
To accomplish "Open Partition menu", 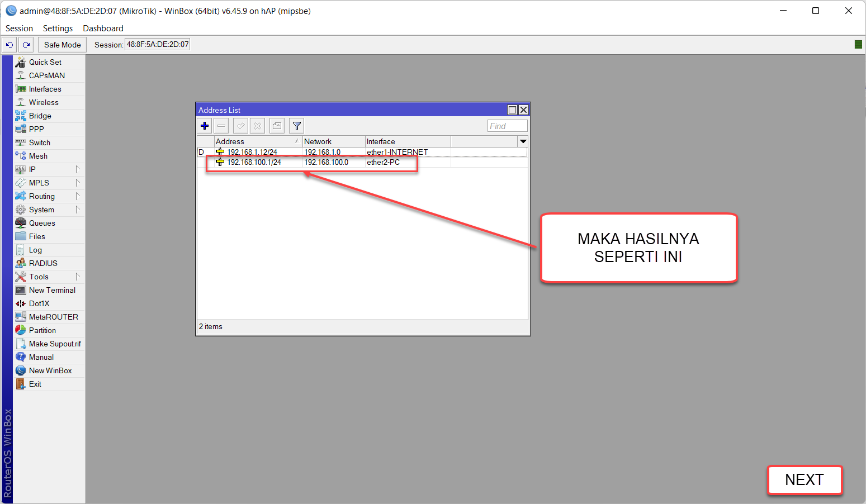I will coord(49,330).
